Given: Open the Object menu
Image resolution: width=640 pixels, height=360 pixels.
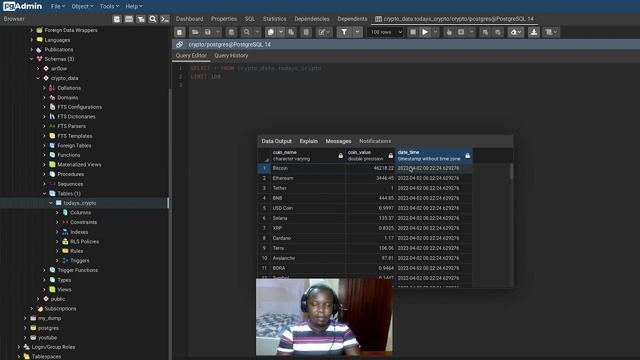Looking at the screenshot, I should pos(82,6).
